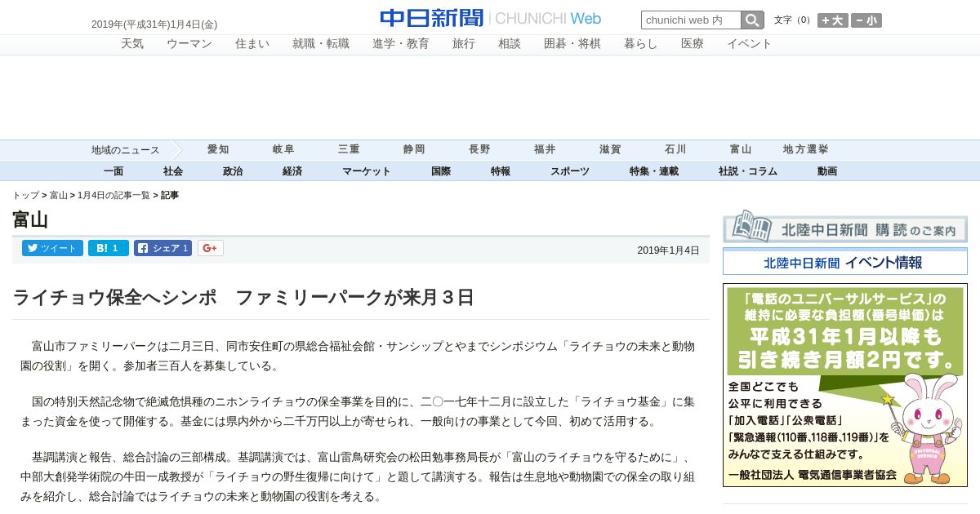
Task: Share article via Twitter ツイート button
Action: click(x=52, y=248)
